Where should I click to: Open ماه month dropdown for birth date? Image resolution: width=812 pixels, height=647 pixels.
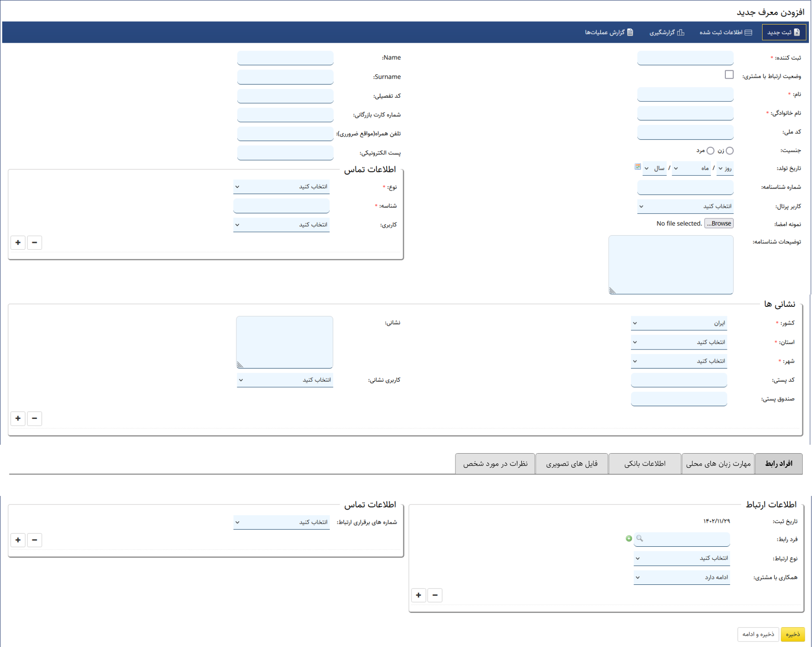pyautogui.click(x=691, y=168)
